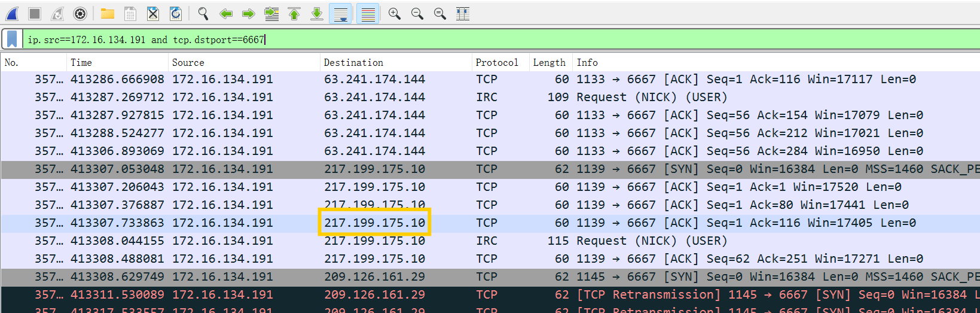Jump to the last packet
The height and width of the screenshot is (313, 980).
pyautogui.click(x=317, y=13)
